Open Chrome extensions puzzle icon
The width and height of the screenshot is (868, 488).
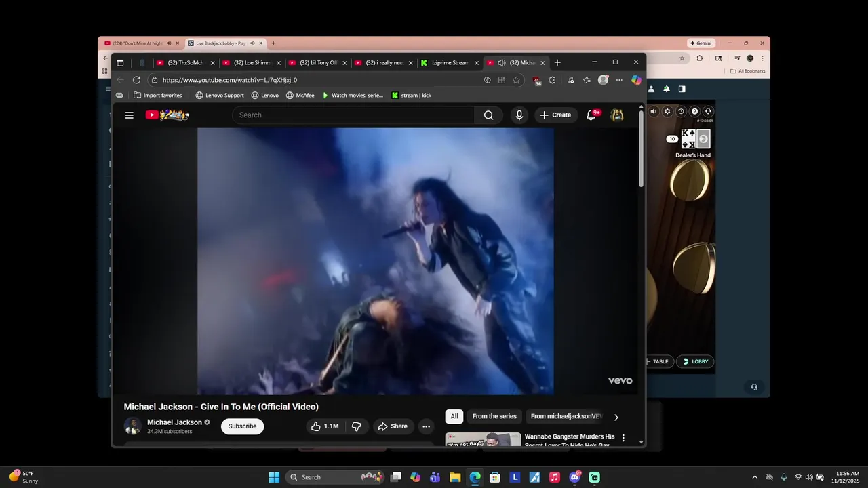tap(700, 58)
